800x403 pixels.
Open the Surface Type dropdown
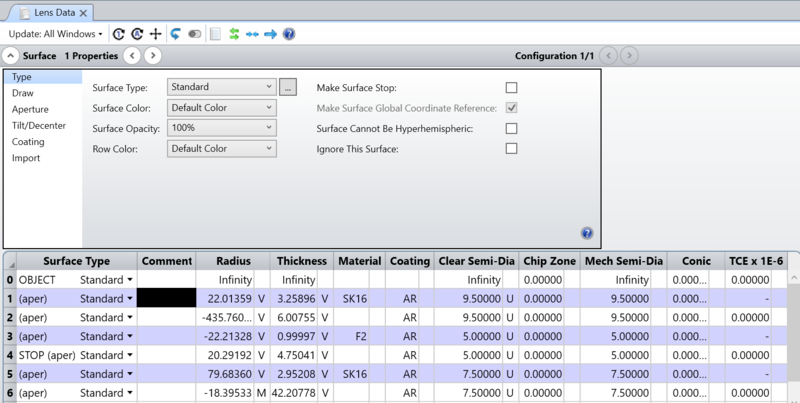point(221,87)
